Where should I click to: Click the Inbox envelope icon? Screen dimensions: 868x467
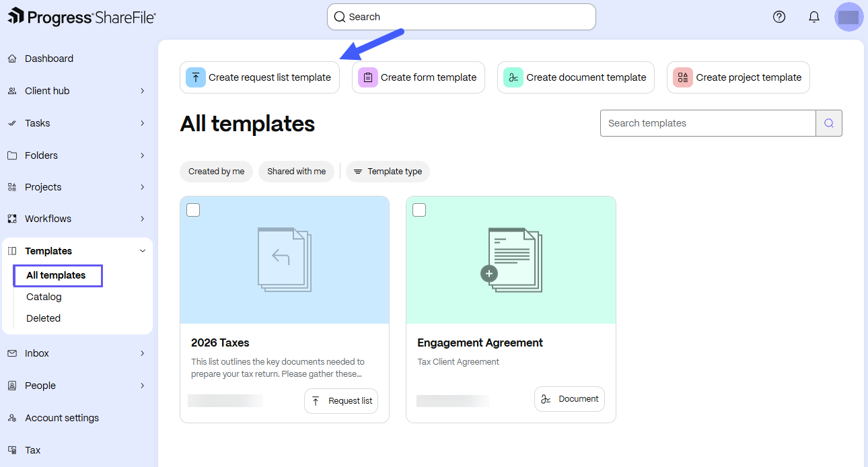click(12, 353)
